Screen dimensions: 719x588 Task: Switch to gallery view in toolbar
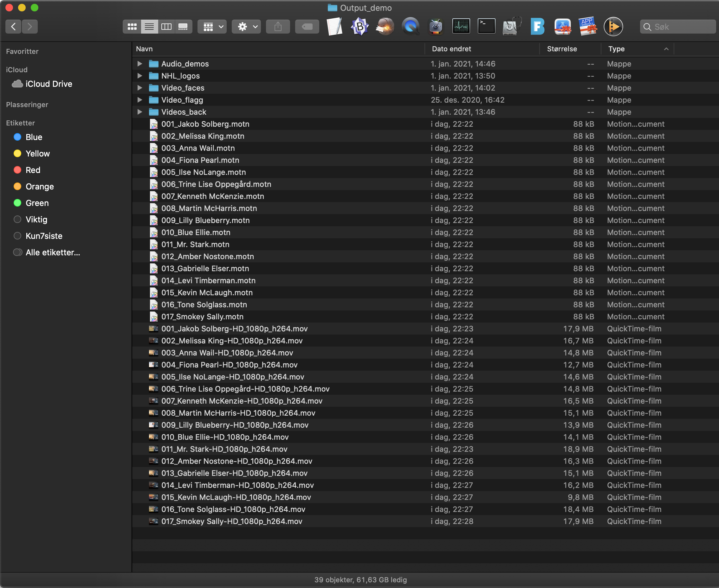click(183, 26)
